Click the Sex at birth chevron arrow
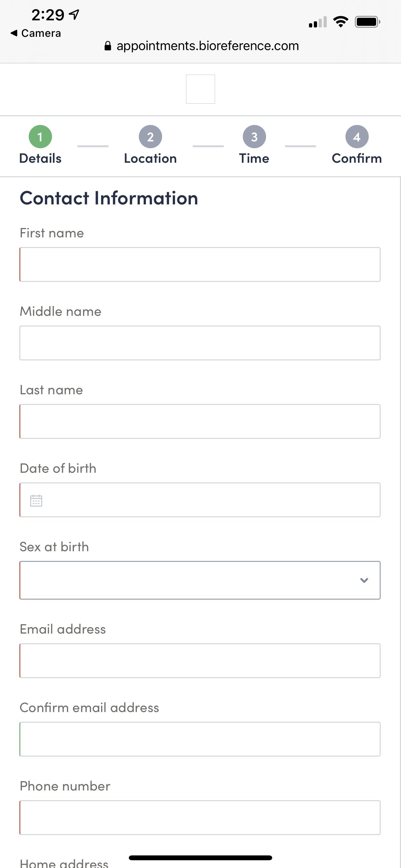 pyautogui.click(x=364, y=580)
